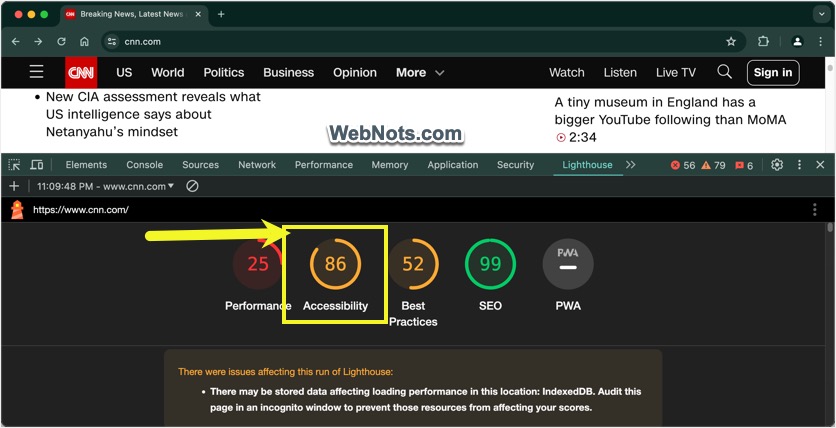Open the CNN search magnifier
This screenshot has height=428, width=836.
(724, 72)
